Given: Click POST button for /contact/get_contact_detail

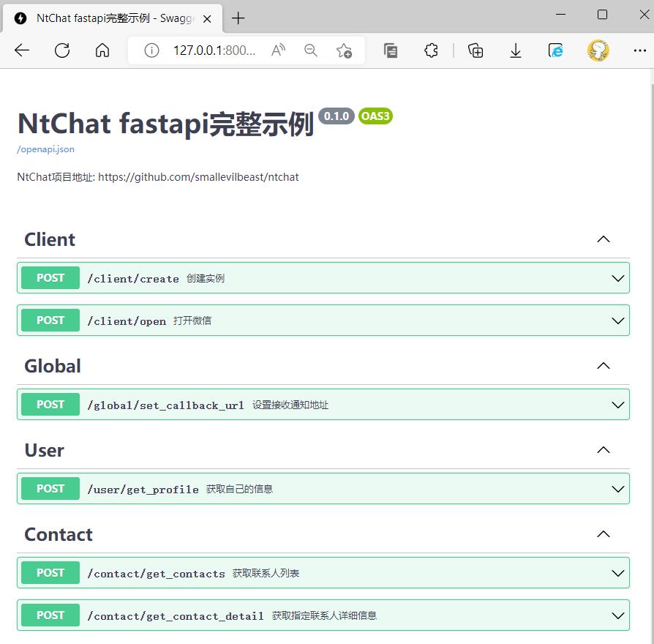Looking at the screenshot, I should [x=50, y=615].
